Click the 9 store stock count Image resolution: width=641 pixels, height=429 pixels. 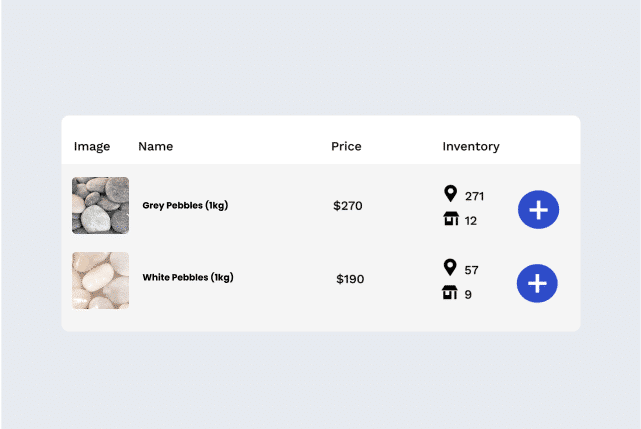coord(468,294)
